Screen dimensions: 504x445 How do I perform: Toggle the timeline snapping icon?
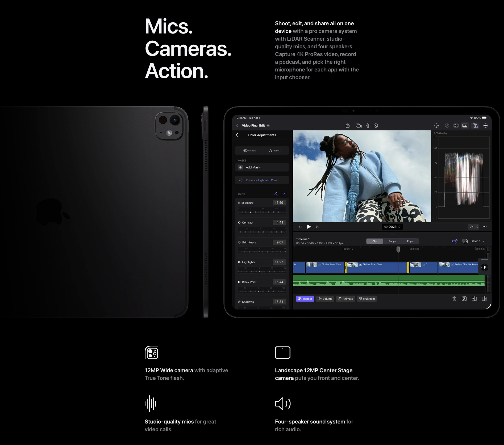(455, 241)
